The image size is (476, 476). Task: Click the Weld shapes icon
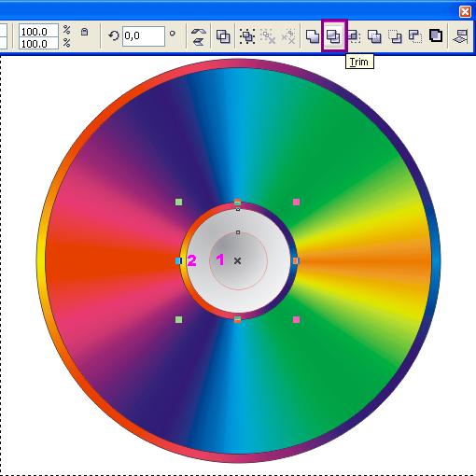(313, 36)
